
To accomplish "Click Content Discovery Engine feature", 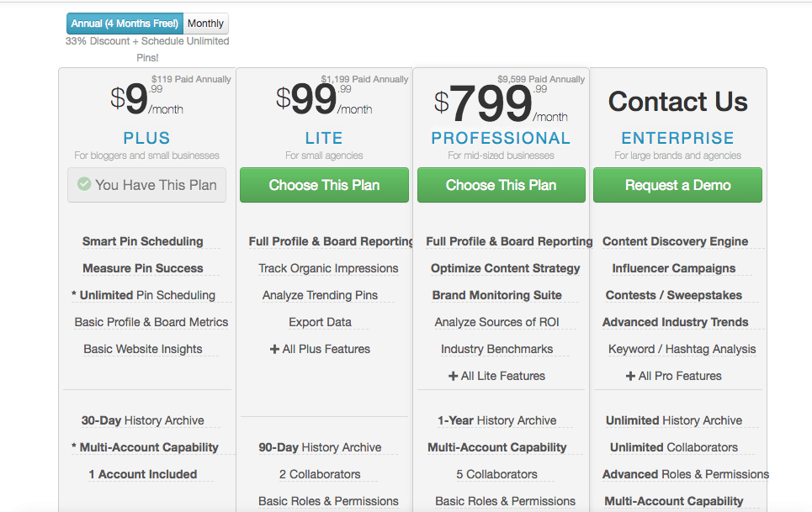I will pyautogui.click(x=675, y=241).
